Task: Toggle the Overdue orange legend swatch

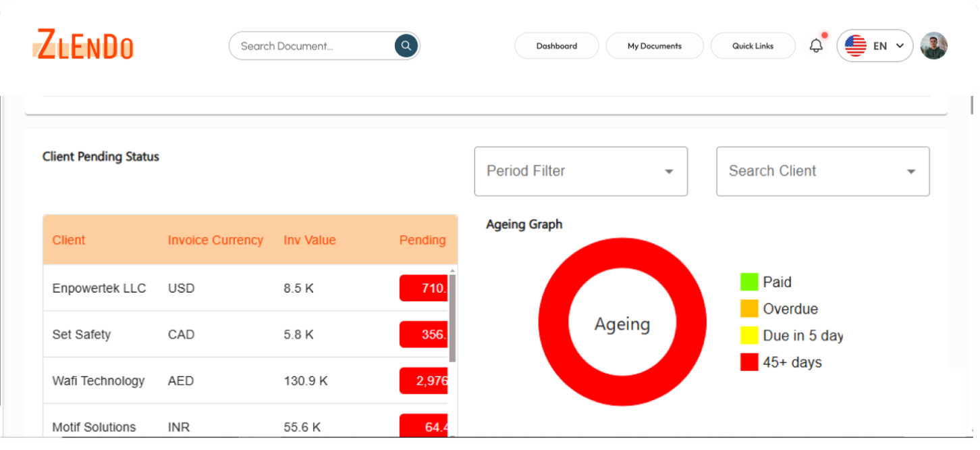Action: (x=749, y=309)
